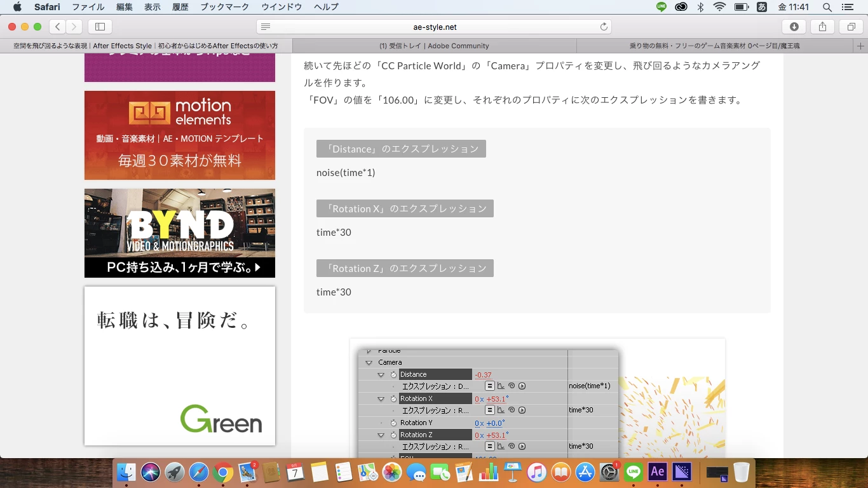The width and height of the screenshot is (868, 488).
Task: Add a new tab with plus button
Action: 861,46
